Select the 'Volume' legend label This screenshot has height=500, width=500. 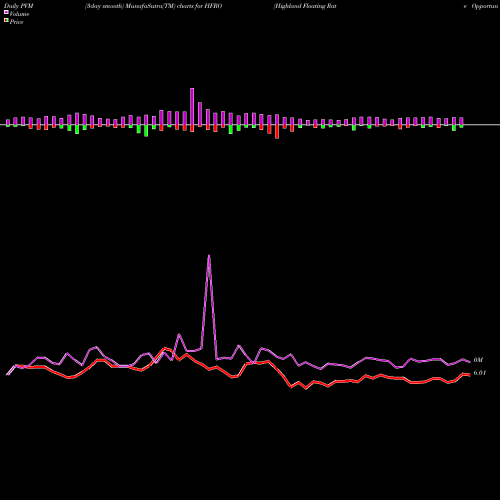(19, 14)
